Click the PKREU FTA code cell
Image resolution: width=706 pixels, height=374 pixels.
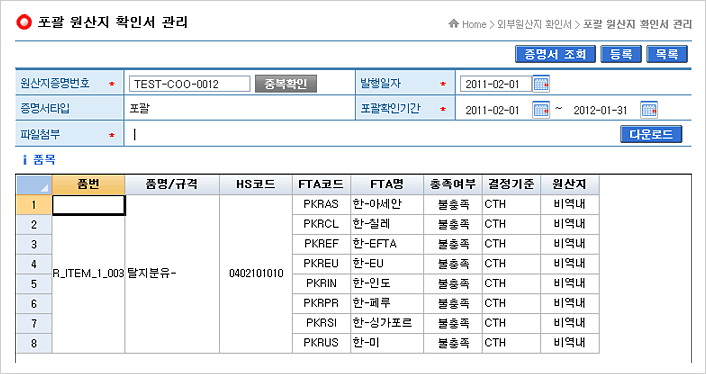tap(321, 264)
